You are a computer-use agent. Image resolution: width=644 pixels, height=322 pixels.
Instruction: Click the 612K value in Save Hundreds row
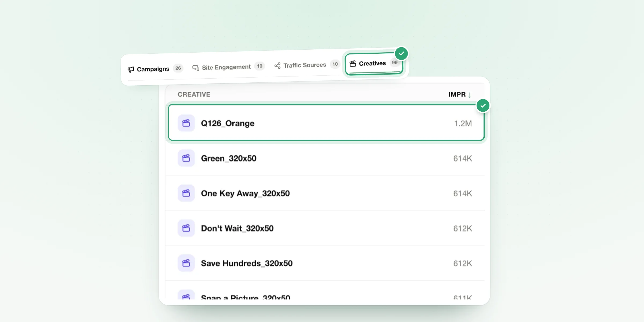[x=463, y=263]
